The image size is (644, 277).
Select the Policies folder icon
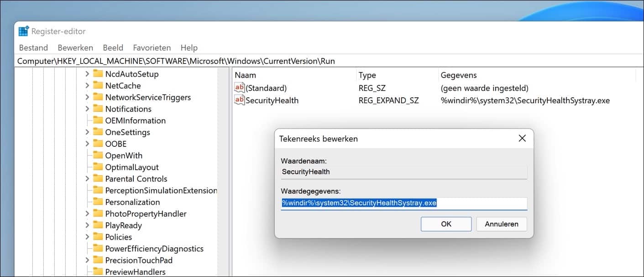click(99, 237)
